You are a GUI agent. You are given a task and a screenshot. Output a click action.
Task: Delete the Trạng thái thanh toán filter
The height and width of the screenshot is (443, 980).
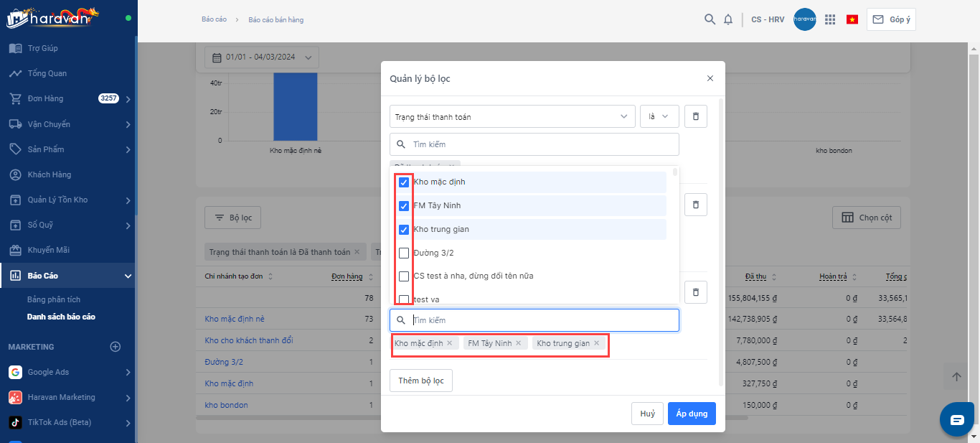click(695, 116)
